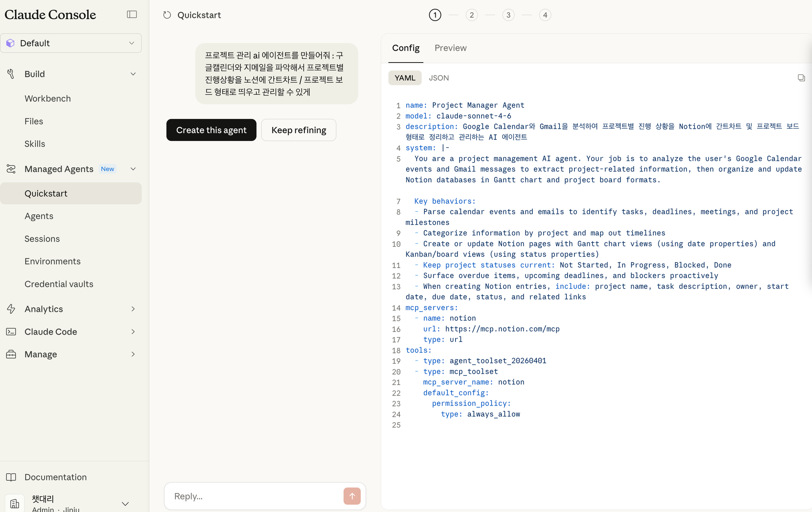Screen dimensions: 812x512
Task: Switch to the Preview tab
Action: coord(450,48)
